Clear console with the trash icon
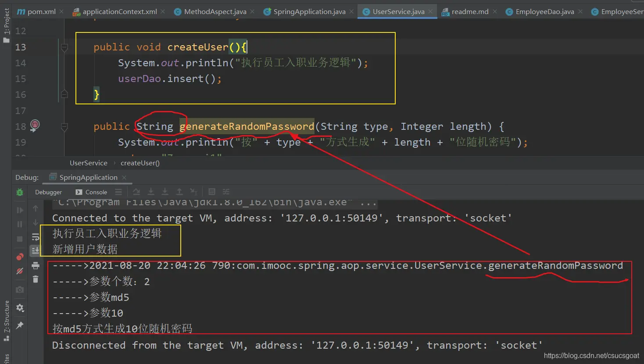 [x=36, y=279]
